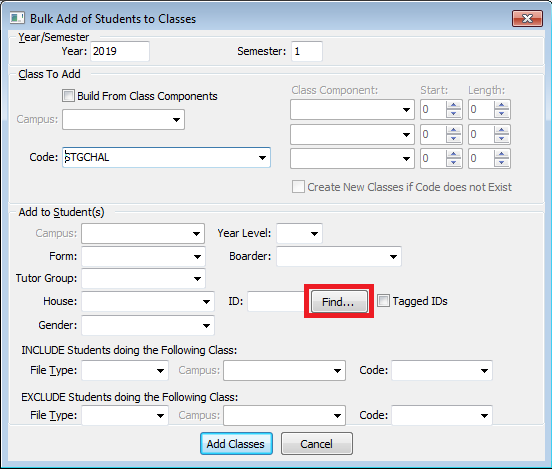Image resolution: width=552 pixels, height=469 pixels.
Task: Click the Find... button
Action: [x=339, y=302]
